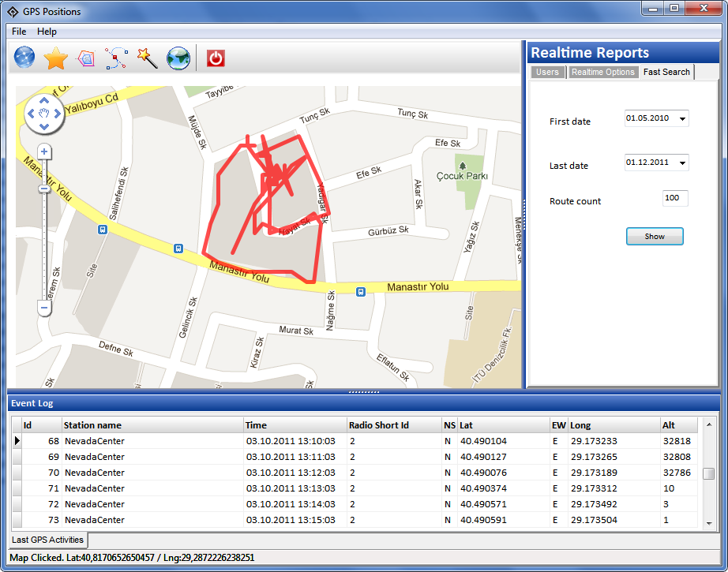Click the Route count input field
728x572 pixels.
(x=675, y=198)
